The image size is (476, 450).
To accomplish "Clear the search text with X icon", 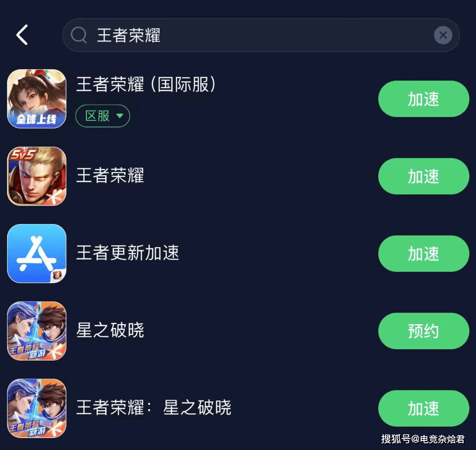I will point(443,35).
